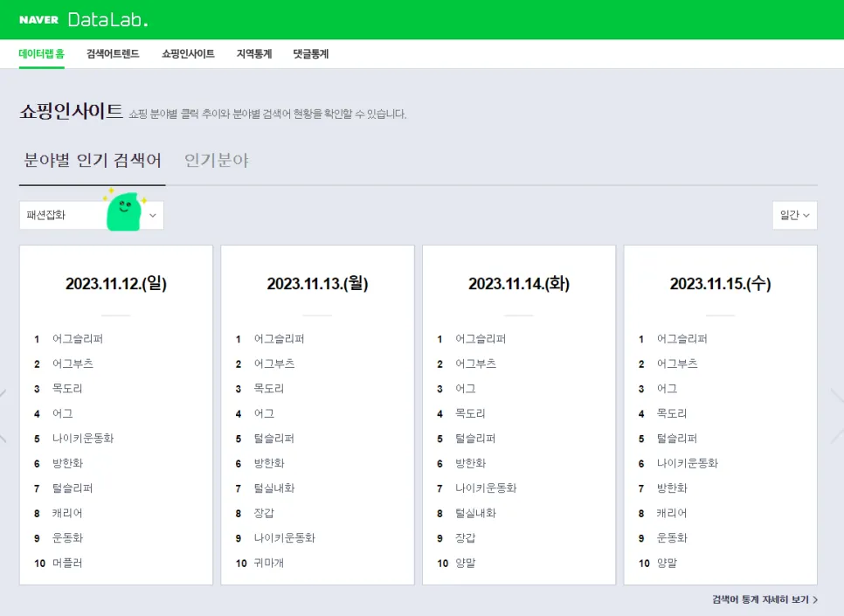Select the 분야별 인기 검색어 tab
This screenshot has width=844, height=616.
[92, 161]
